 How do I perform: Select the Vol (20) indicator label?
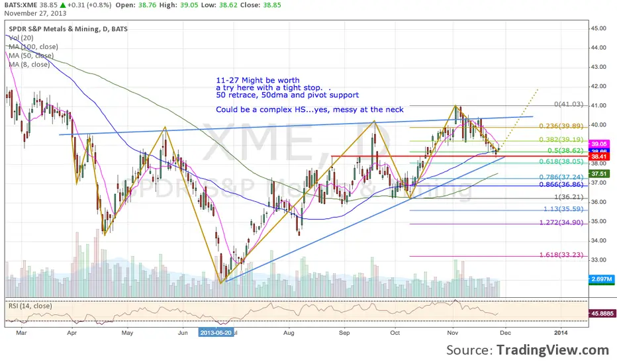pos(21,38)
